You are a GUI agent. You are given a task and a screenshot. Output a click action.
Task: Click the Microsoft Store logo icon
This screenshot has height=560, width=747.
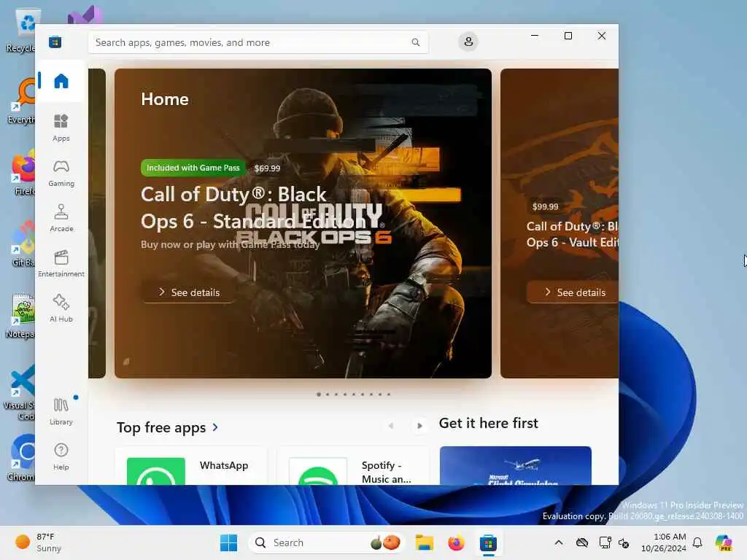point(55,42)
